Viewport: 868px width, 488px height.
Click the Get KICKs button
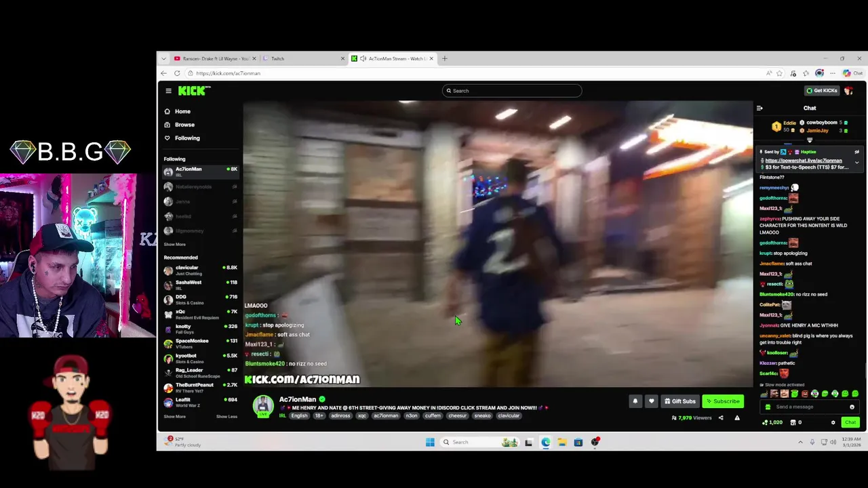coord(822,90)
